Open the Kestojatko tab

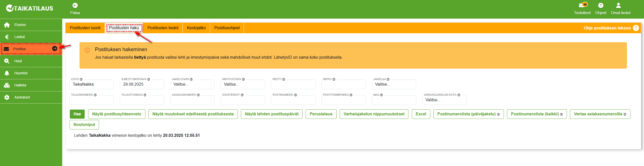[196, 28]
